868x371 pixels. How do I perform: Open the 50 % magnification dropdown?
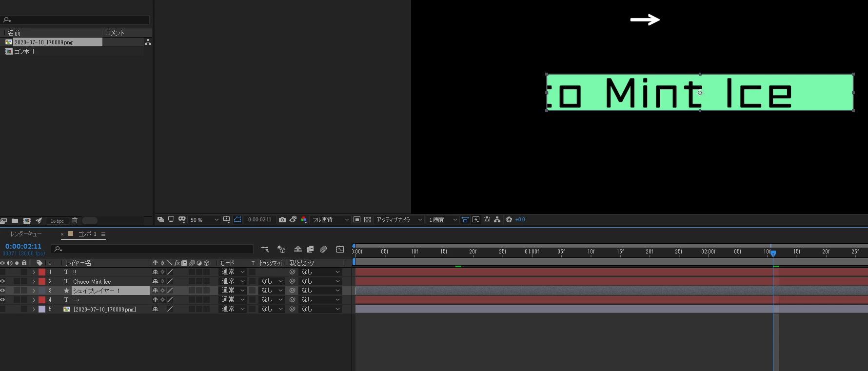click(x=204, y=220)
